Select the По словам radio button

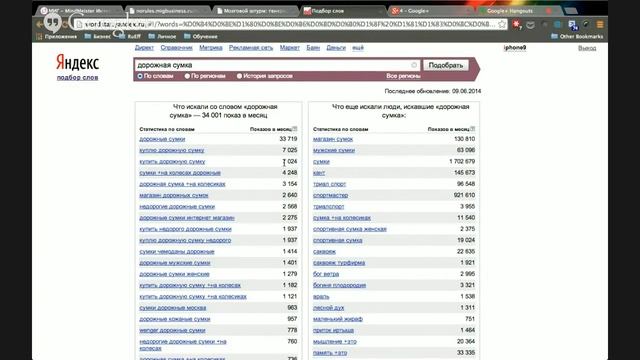point(140,76)
